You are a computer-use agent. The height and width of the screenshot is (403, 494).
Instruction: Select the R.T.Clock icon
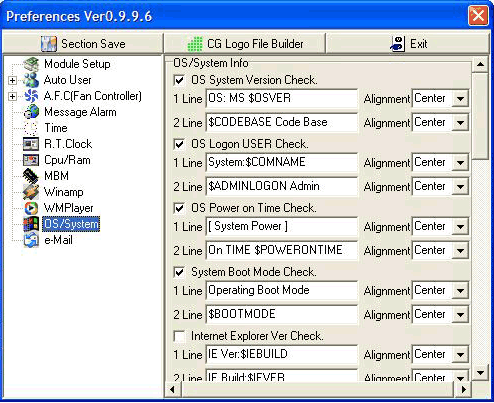tap(31, 144)
